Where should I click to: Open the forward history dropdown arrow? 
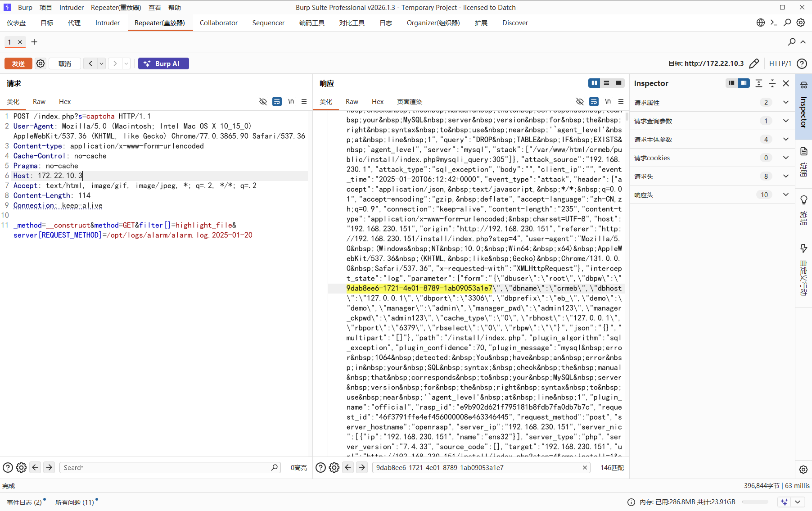(126, 63)
